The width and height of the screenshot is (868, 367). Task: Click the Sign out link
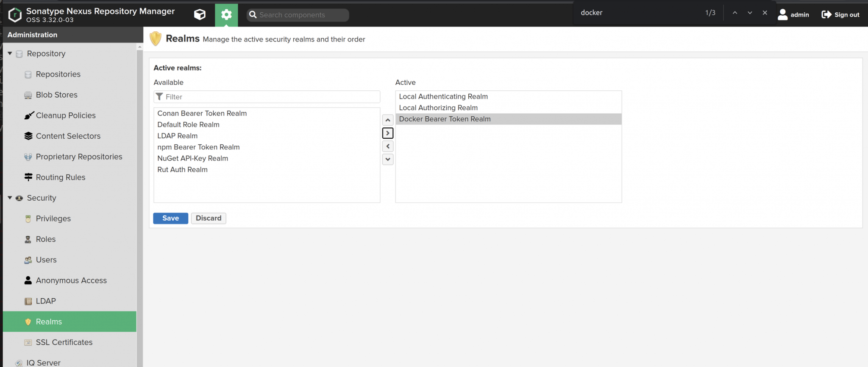(840, 14)
